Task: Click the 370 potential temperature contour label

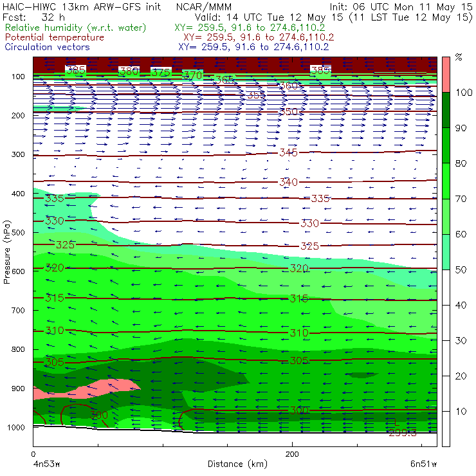Action: (x=193, y=75)
